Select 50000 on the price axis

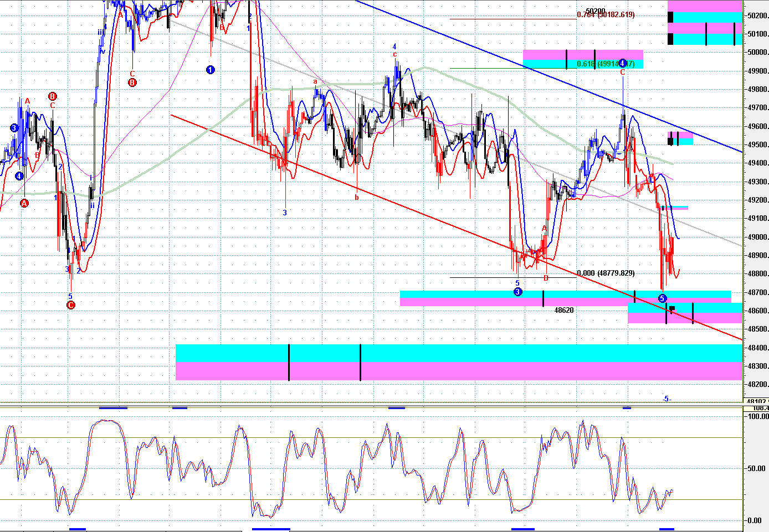pyautogui.click(x=757, y=53)
